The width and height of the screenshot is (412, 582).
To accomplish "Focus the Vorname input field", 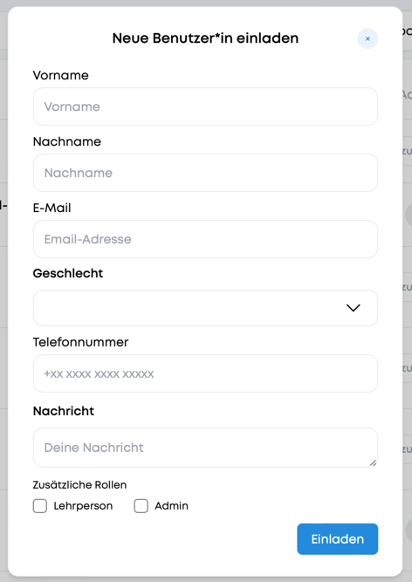I will click(205, 107).
